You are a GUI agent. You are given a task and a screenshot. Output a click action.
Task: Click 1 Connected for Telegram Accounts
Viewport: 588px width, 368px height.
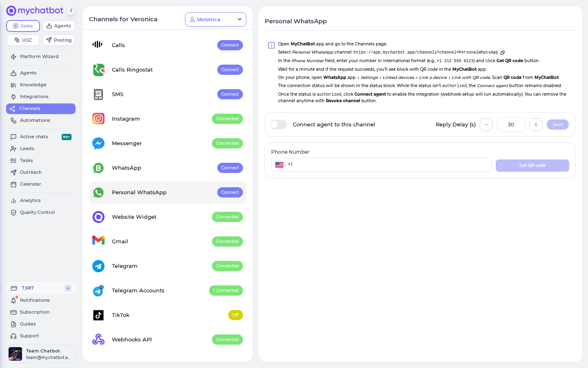(x=226, y=291)
